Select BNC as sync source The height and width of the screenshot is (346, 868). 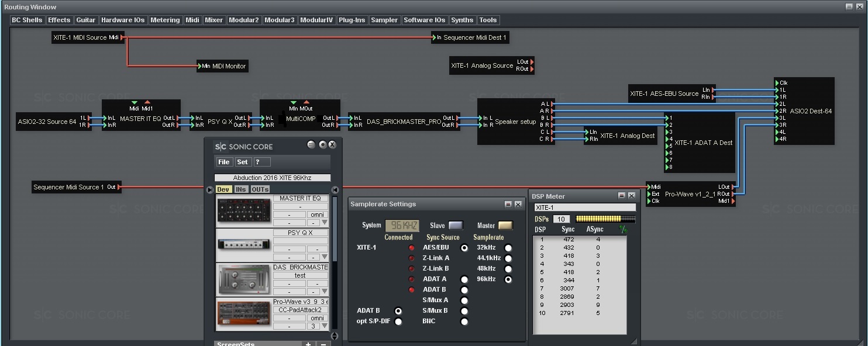pyautogui.click(x=464, y=321)
